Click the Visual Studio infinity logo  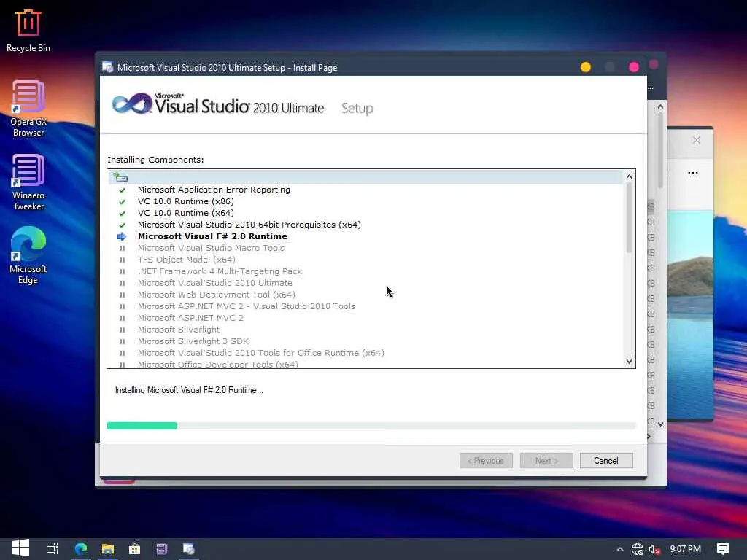pyautogui.click(x=131, y=104)
